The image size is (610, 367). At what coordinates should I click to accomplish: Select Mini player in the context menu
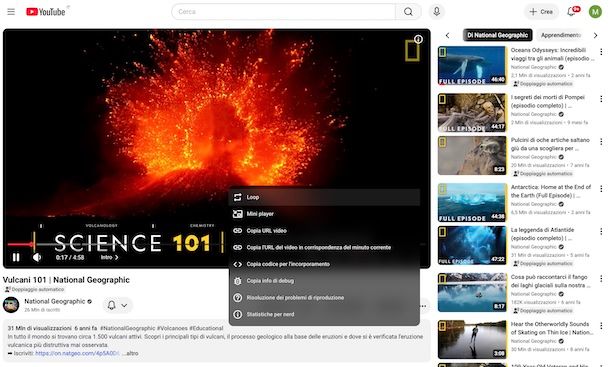[x=324, y=214]
